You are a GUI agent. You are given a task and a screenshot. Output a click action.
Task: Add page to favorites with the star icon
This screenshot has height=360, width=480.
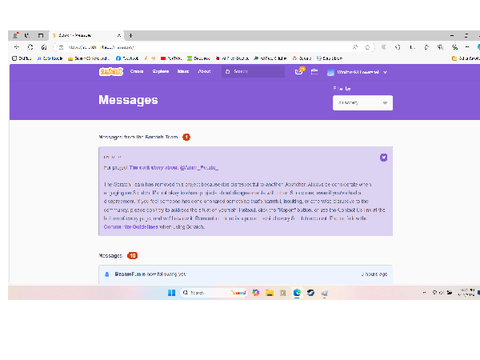point(367,47)
